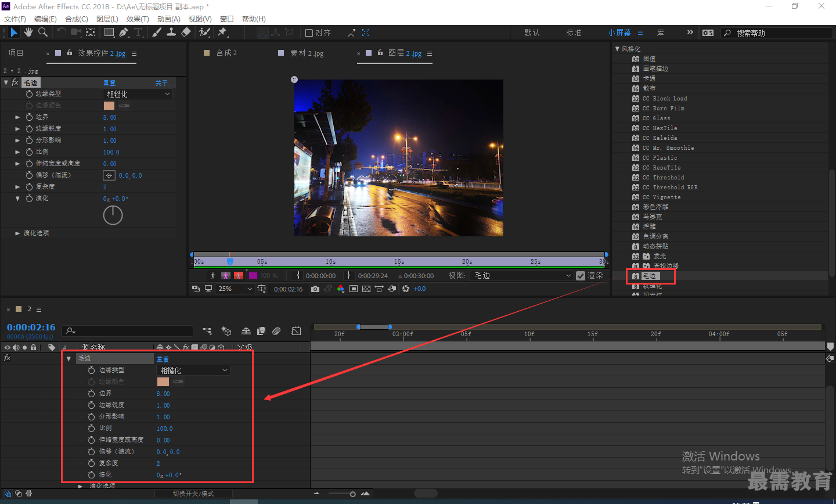836x504 pixels.
Task: Click the timeline layer search field
Action: click(x=128, y=331)
